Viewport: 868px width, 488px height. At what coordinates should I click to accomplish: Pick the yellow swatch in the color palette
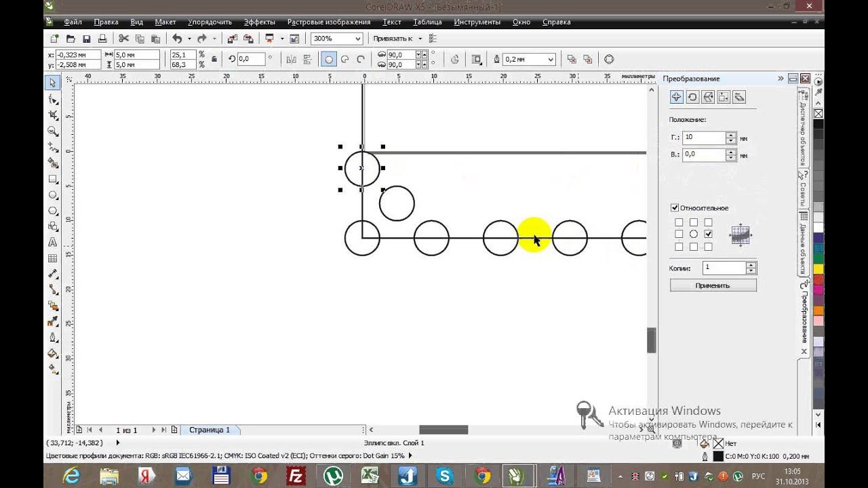point(818,269)
